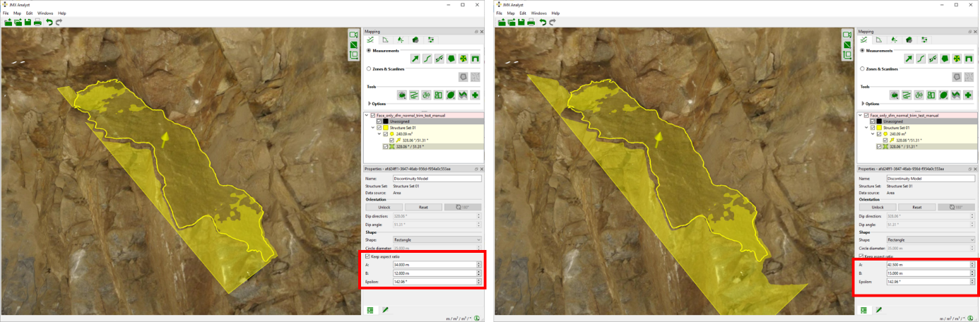Click Name field Discontinuity Model in left window

coord(437,179)
